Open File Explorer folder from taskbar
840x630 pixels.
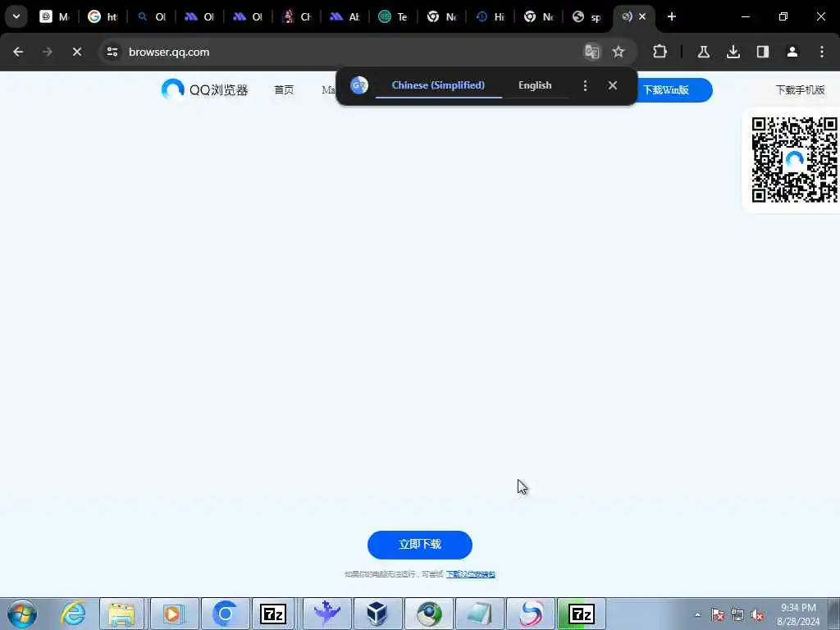pos(122,614)
